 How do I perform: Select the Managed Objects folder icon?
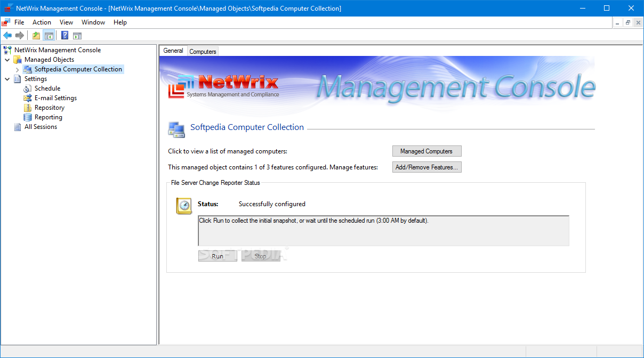click(x=18, y=60)
